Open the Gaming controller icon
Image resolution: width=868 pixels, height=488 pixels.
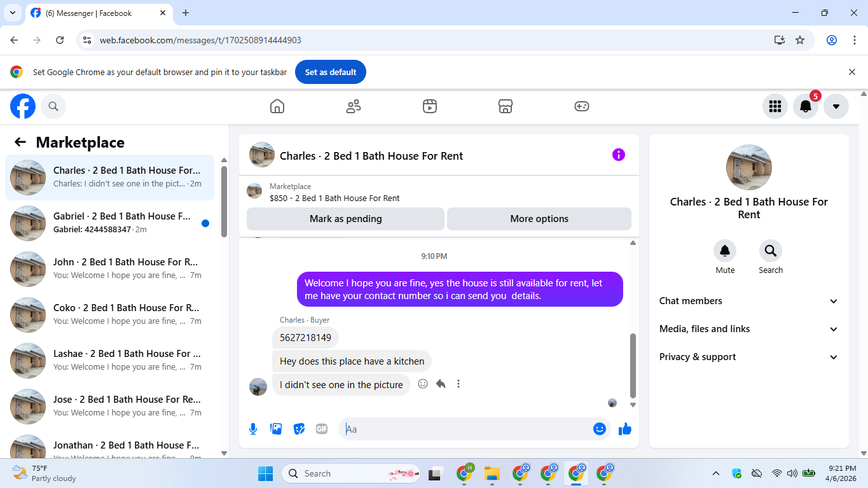(x=582, y=106)
